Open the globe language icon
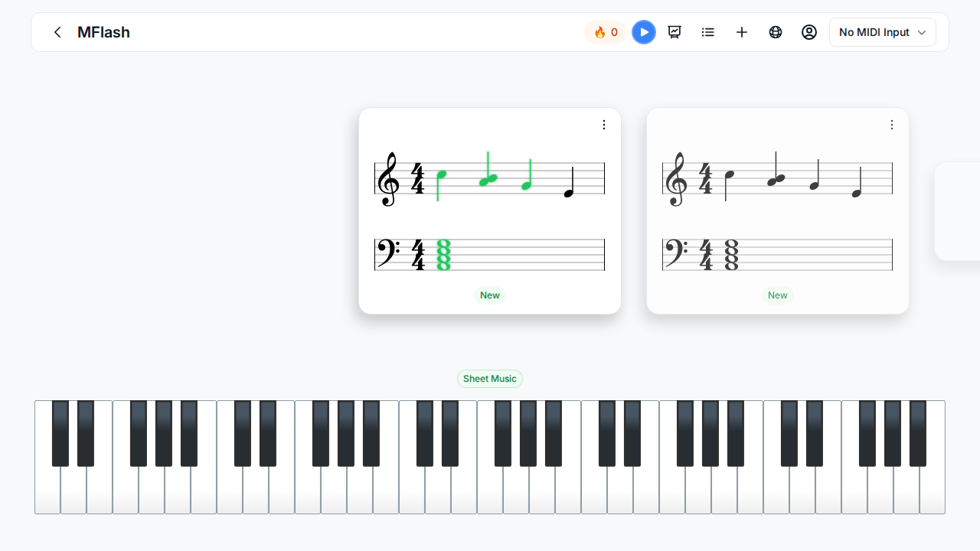980x551 pixels. point(776,32)
